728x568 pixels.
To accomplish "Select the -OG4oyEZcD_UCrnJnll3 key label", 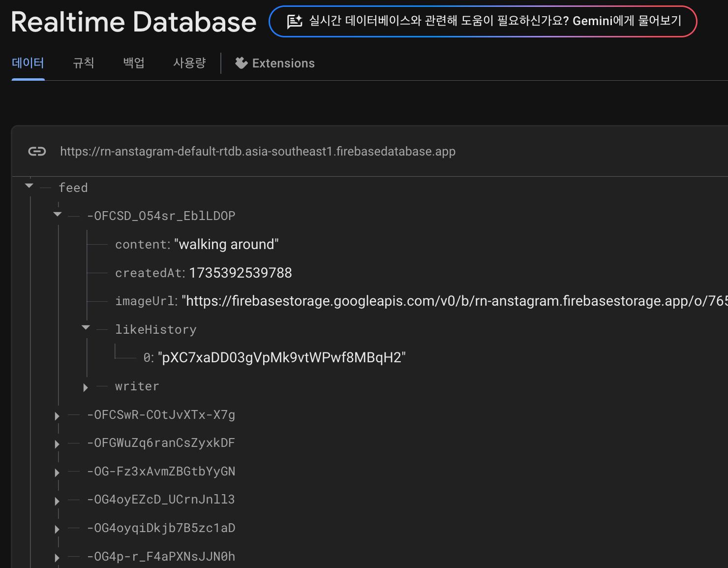I will pos(161,500).
